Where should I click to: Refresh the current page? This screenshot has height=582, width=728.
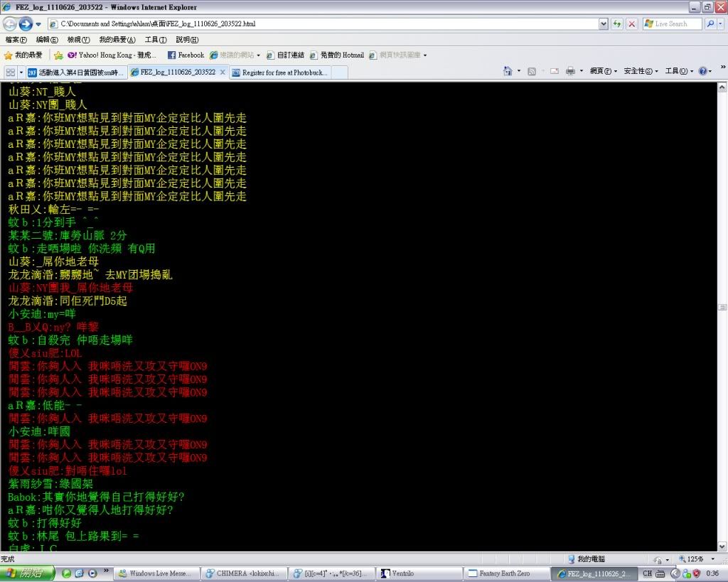click(x=617, y=23)
